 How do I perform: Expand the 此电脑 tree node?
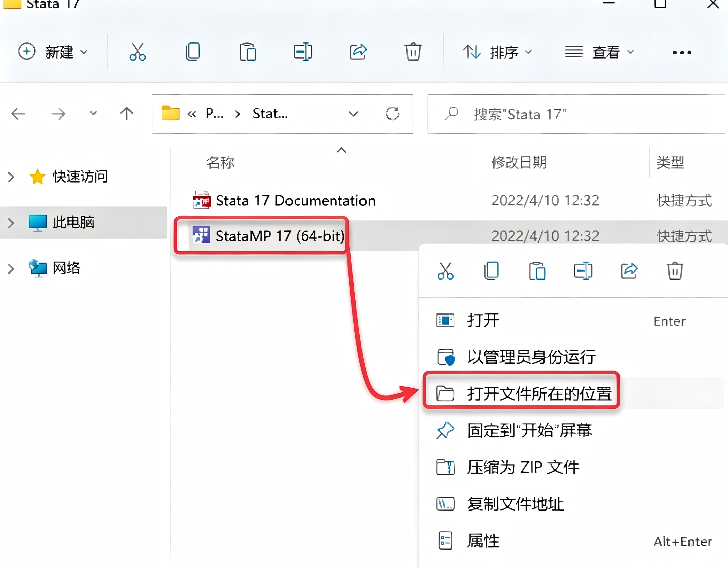pos(11,223)
